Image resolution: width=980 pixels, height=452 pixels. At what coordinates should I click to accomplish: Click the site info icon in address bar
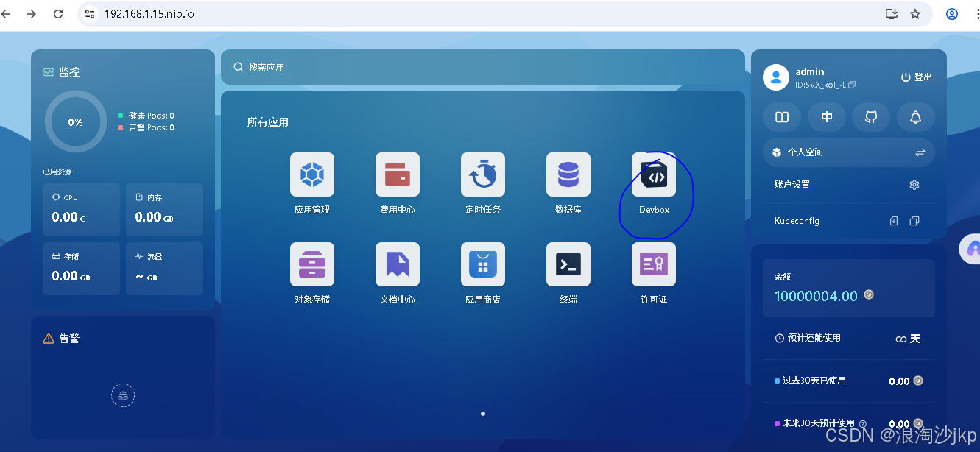90,14
